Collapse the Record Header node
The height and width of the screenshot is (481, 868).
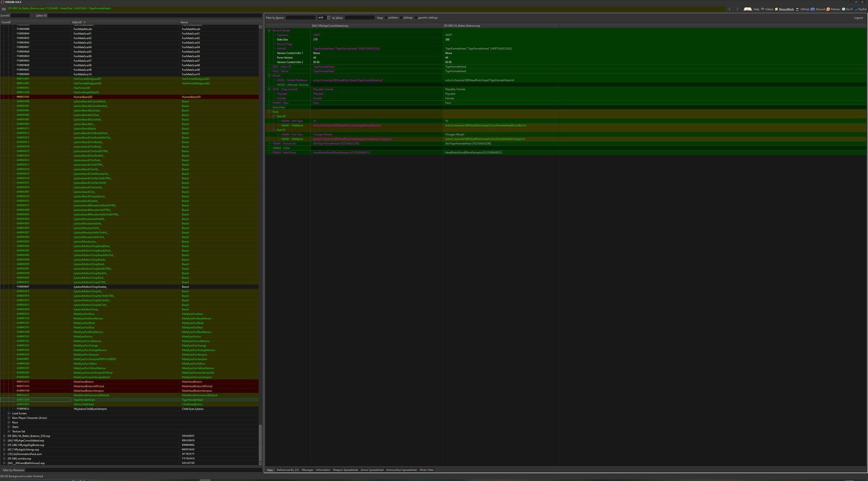tap(269, 30)
